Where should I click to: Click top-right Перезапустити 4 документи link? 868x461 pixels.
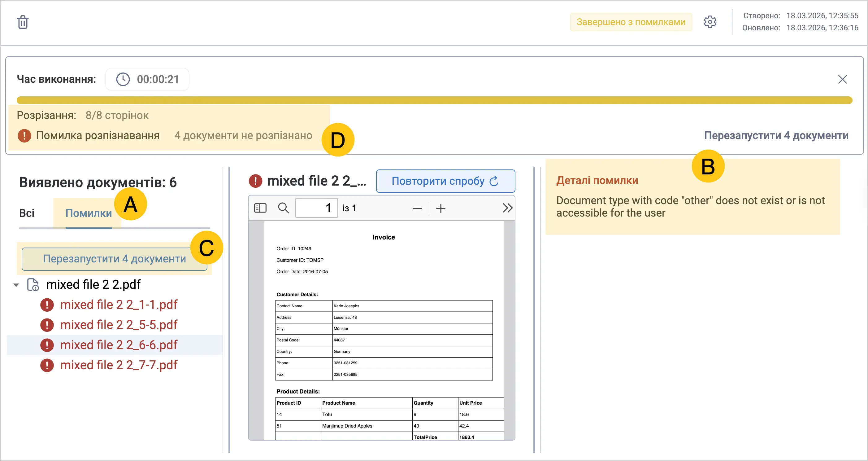point(776,136)
